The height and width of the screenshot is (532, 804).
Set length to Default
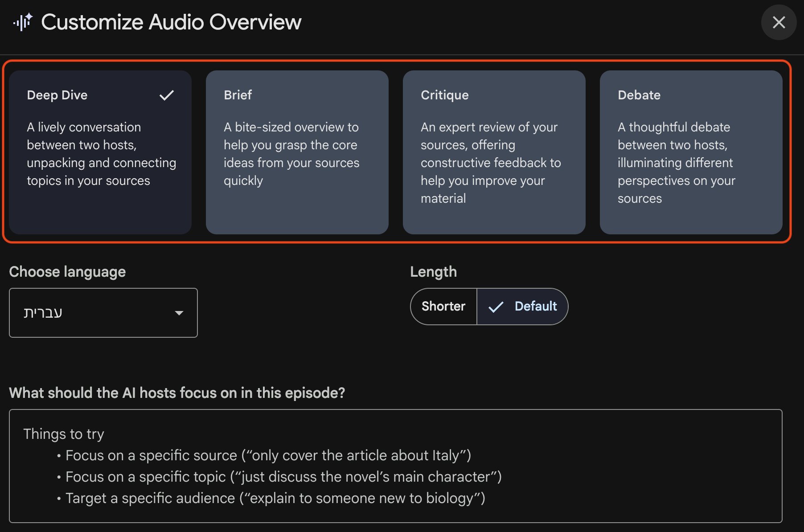pos(522,307)
